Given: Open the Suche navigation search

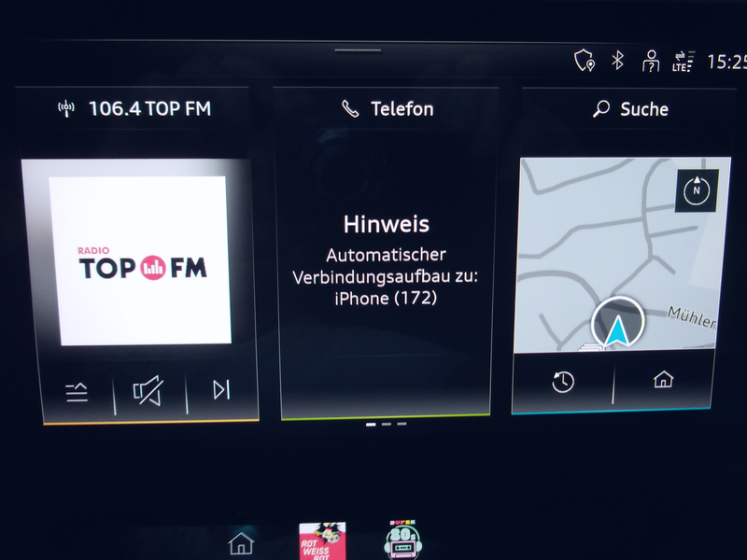Looking at the screenshot, I should (x=630, y=109).
